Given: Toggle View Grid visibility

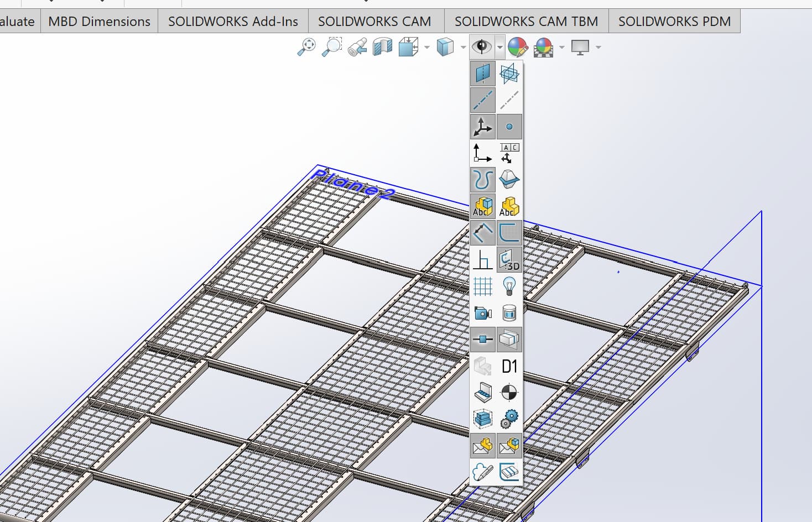Looking at the screenshot, I should (x=482, y=286).
